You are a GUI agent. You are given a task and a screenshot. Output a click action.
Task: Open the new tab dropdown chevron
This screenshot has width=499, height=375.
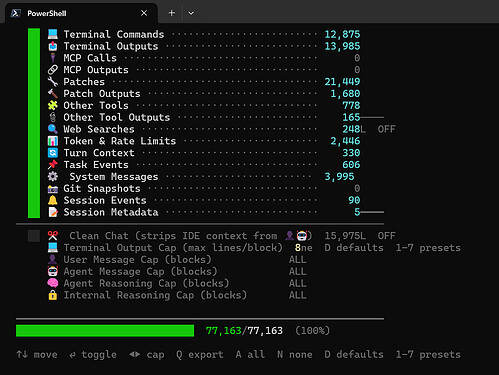click(x=191, y=13)
